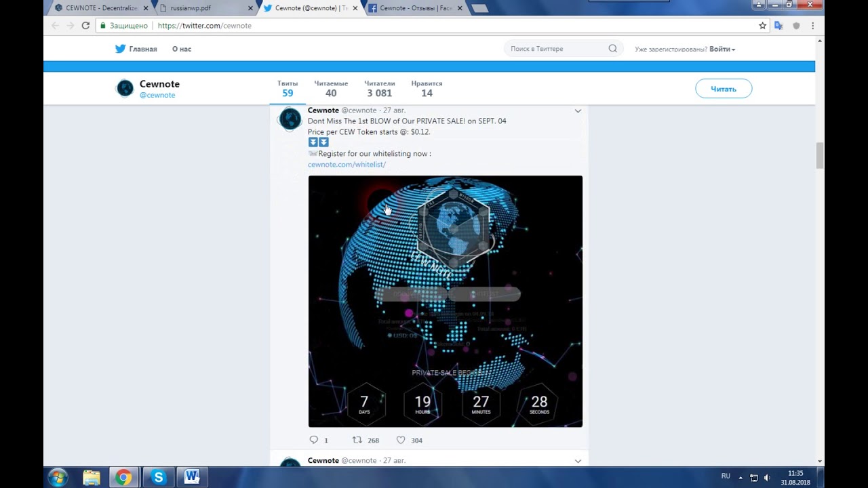Click the 27 авг. tweet timestamp
The image size is (868, 488).
(394, 110)
